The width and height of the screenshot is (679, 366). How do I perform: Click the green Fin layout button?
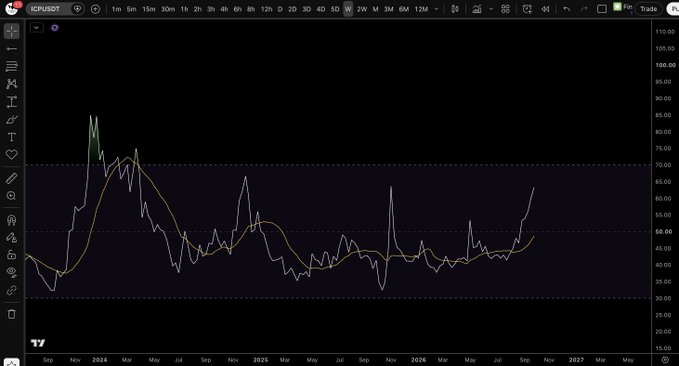click(623, 7)
